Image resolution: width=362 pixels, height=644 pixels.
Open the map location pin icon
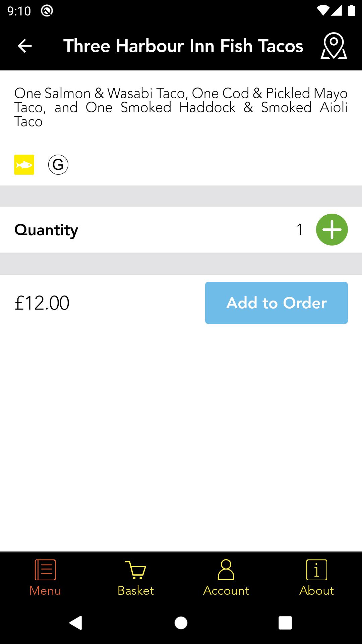334,46
